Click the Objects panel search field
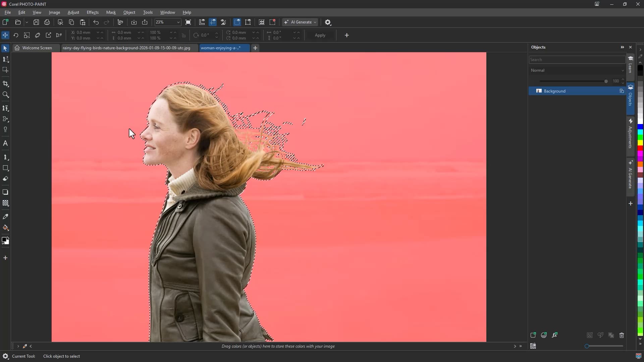This screenshot has width=644, height=362. coord(577,60)
